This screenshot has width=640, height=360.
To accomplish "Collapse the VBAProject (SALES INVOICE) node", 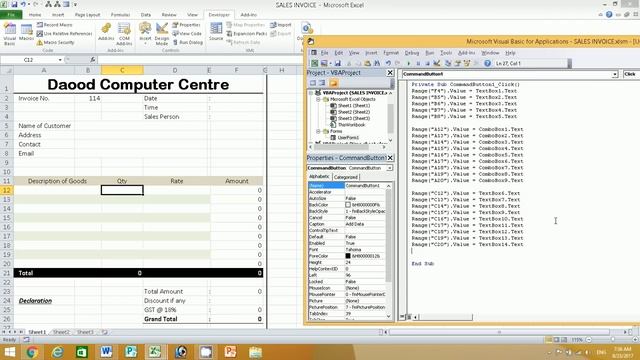I will tap(311, 93).
